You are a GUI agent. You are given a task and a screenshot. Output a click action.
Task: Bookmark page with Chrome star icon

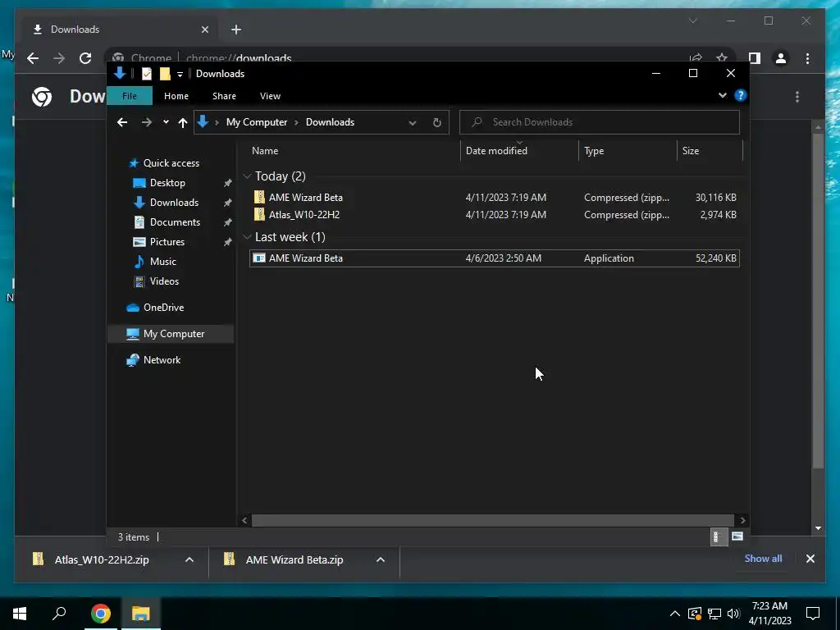722,58
